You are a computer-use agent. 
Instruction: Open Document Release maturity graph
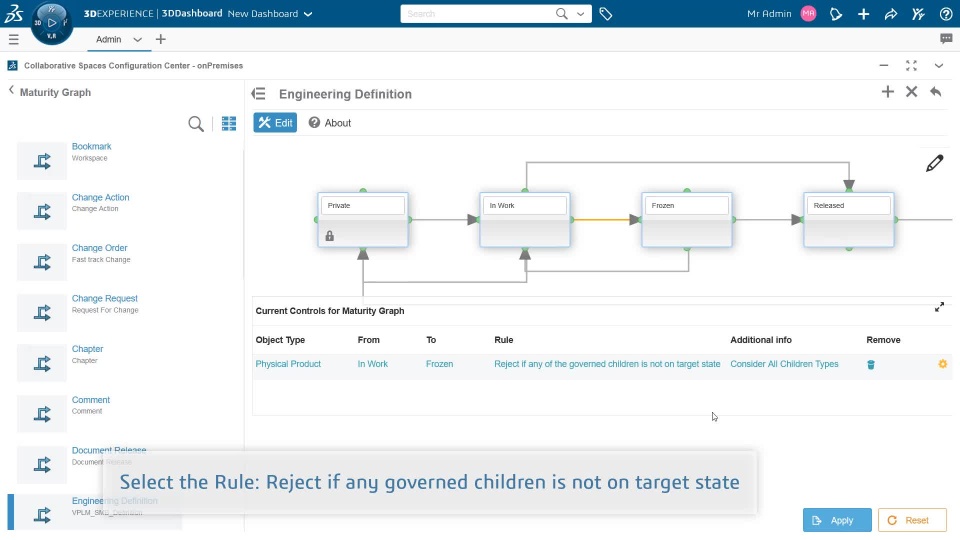pos(109,450)
